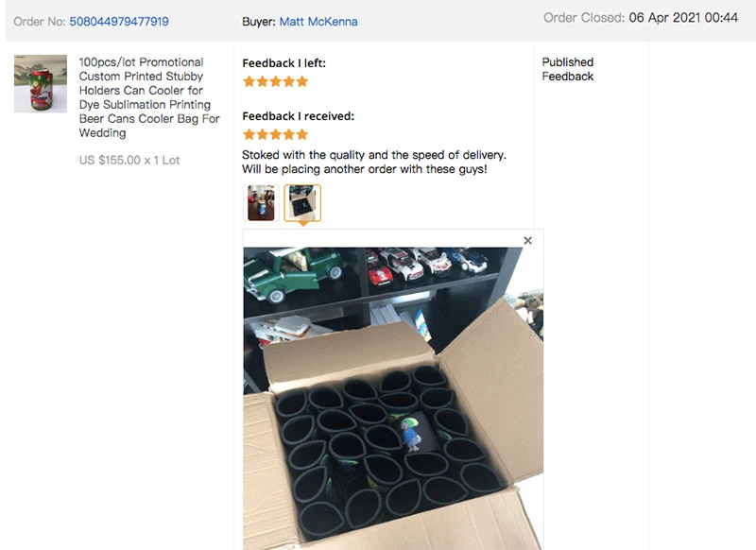Click the red can cooler product thumbnail
The image size is (756, 550).
click(x=41, y=84)
